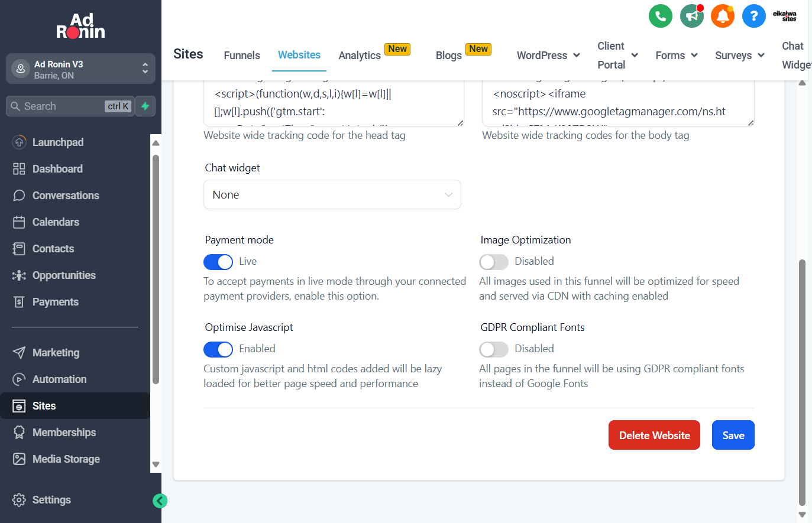Open the Analytics tab
The image size is (812, 523).
point(360,56)
